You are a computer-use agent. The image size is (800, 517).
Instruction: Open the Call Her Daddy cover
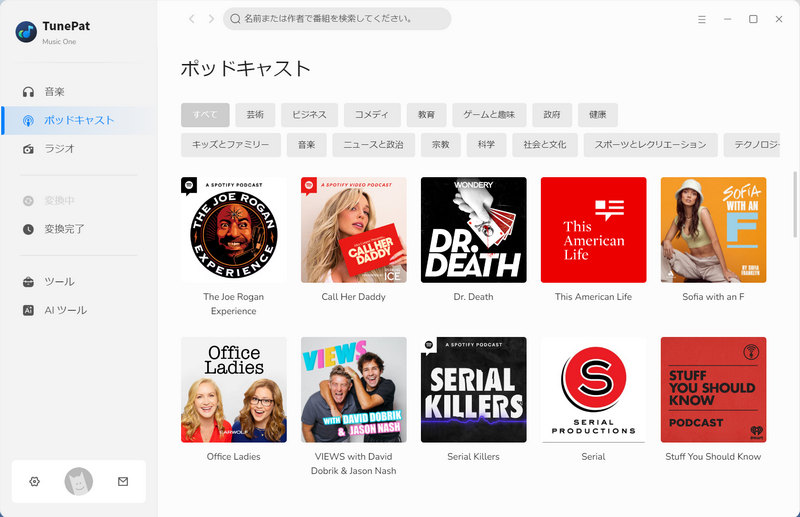(x=354, y=230)
